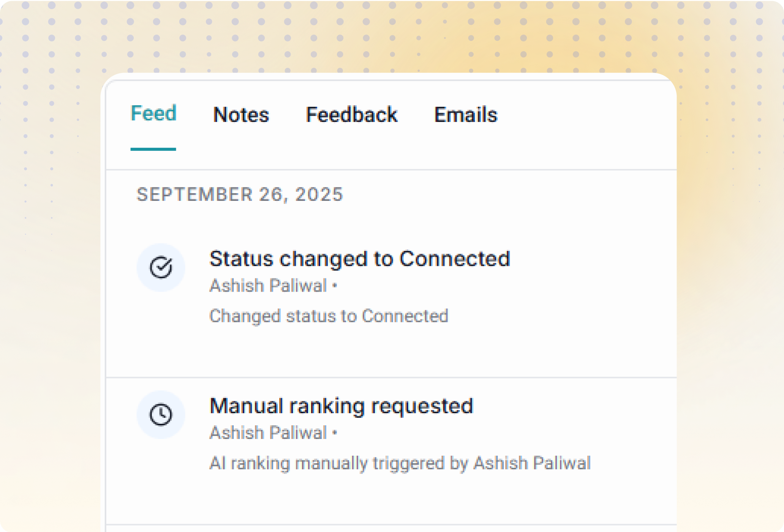Viewport: 784px width, 532px height.
Task: Open the Manual ranking requested activity
Action: point(341,406)
